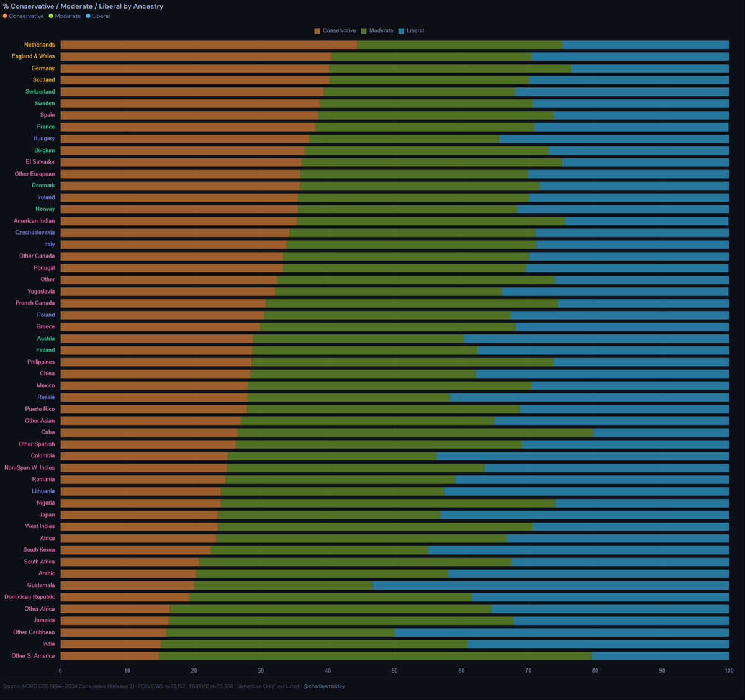The width and height of the screenshot is (745, 700).
Task: Click the Moderate green segment of the Cuba bar
Action: click(x=415, y=433)
